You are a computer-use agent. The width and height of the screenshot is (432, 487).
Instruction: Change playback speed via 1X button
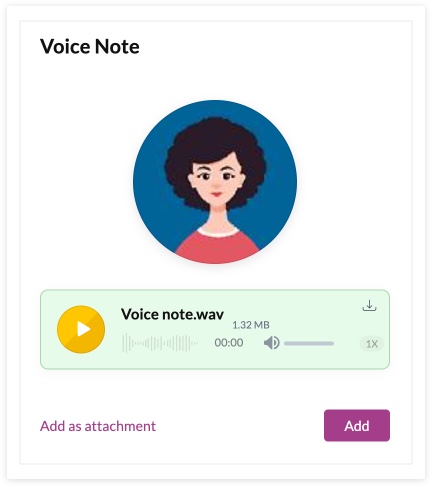[x=372, y=344]
